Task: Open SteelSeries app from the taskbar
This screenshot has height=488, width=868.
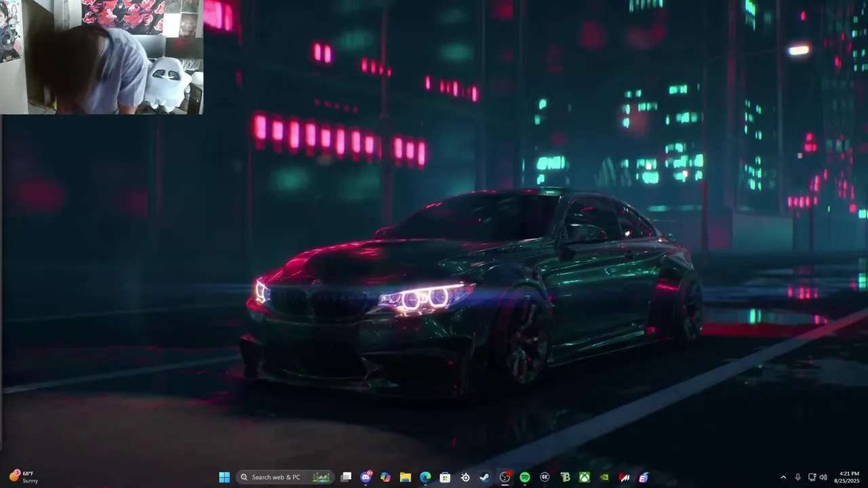Action: pyautogui.click(x=465, y=477)
